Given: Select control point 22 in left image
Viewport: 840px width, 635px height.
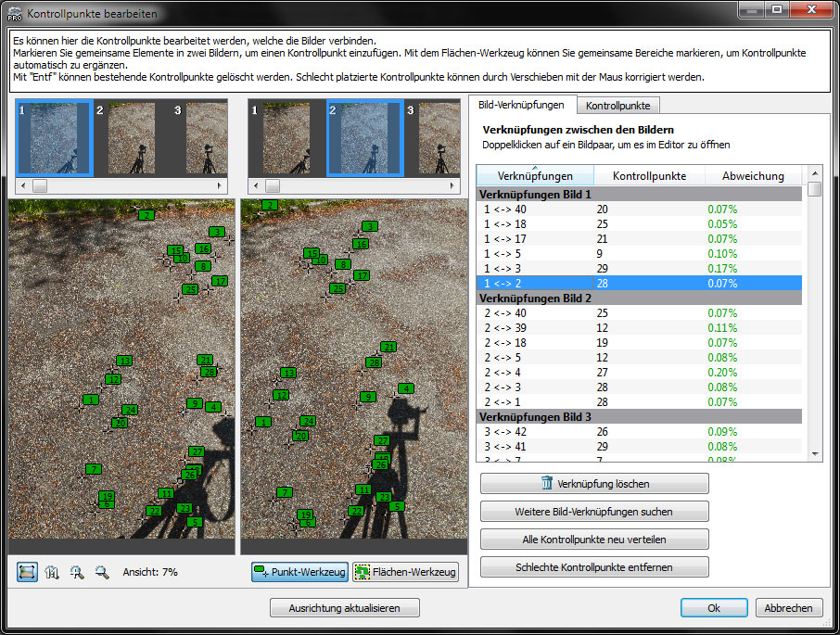Looking at the screenshot, I should (154, 511).
